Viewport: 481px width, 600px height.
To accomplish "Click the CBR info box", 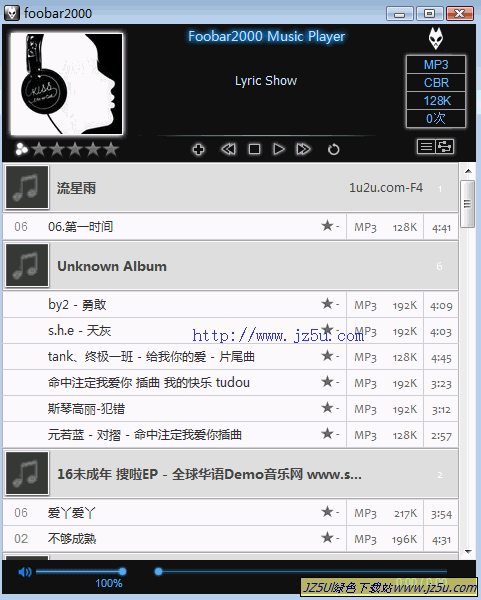I will [436, 82].
